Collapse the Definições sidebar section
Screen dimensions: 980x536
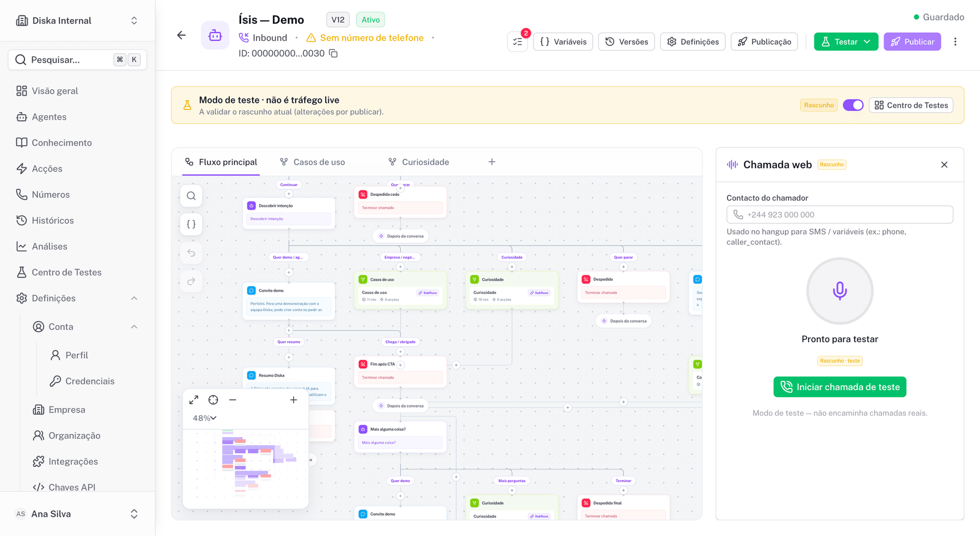pos(134,298)
